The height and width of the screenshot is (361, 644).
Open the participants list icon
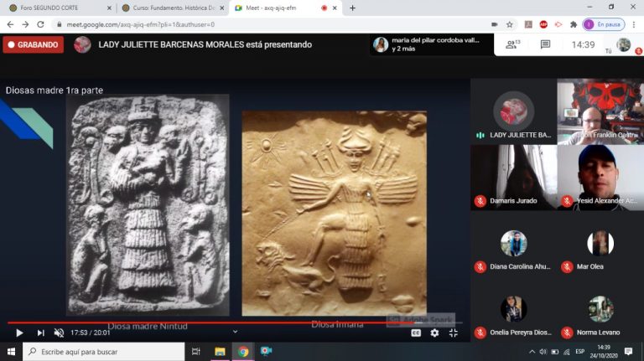tap(512, 44)
